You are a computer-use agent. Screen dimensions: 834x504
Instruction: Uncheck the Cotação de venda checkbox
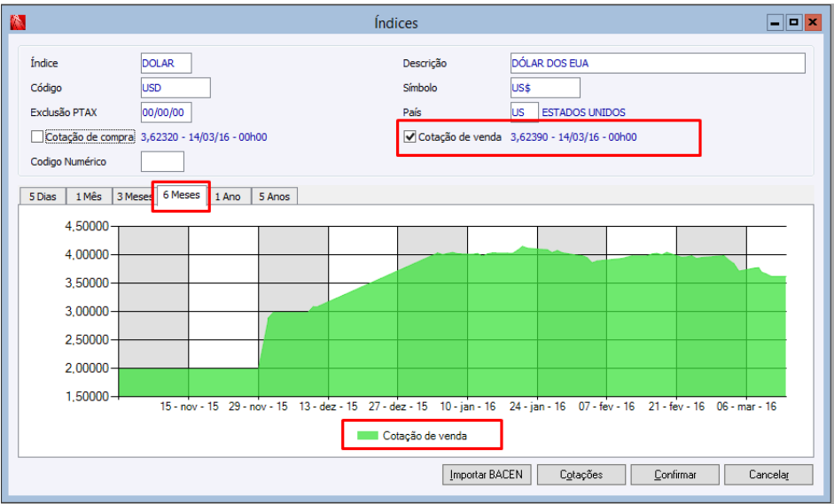click(x=409, y=137)
